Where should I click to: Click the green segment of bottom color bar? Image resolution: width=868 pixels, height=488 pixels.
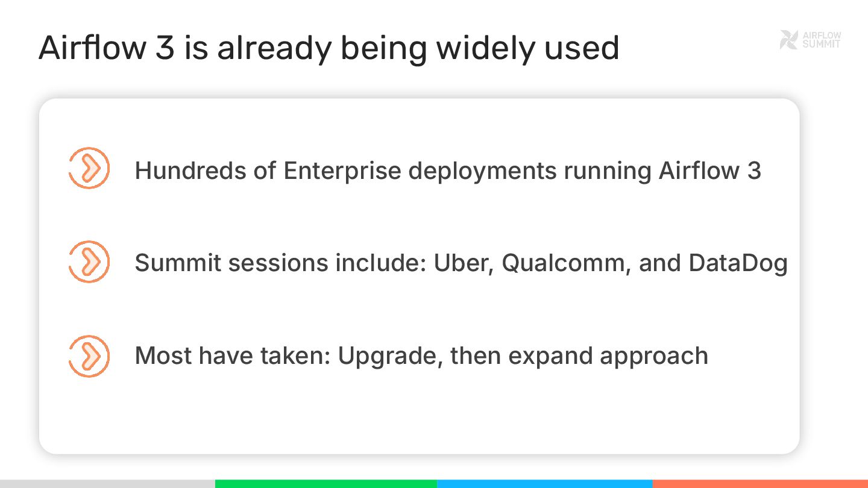(x=325, y=484)
